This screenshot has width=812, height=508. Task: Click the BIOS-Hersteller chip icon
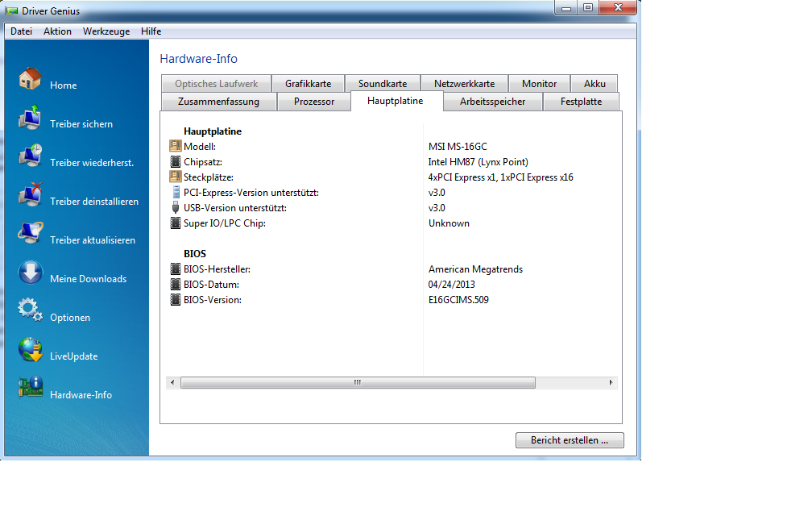click(176, 269)
